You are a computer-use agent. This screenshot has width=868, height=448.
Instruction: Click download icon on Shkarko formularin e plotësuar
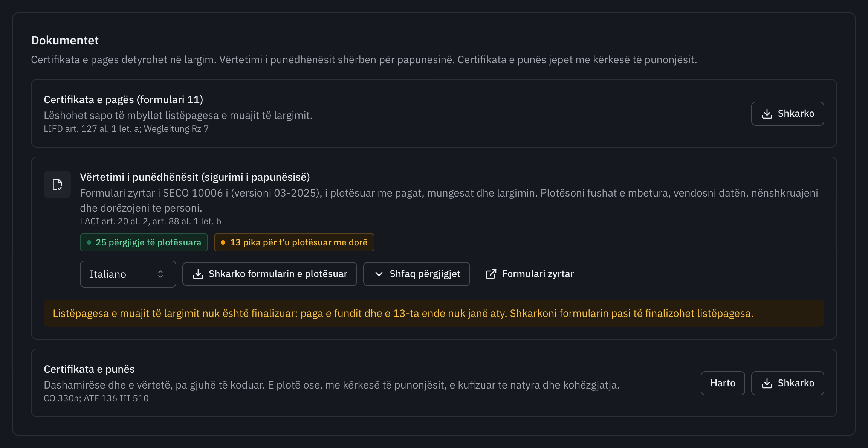coord(198,274)
